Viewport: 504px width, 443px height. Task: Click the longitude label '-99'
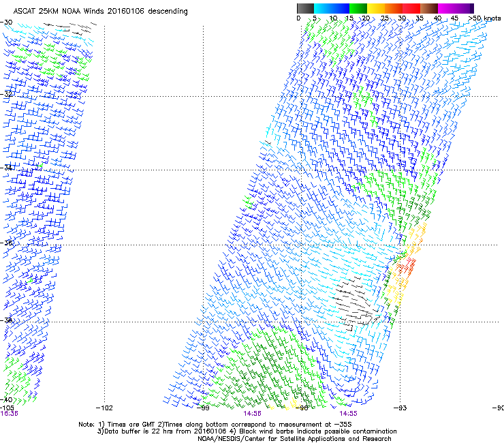(202, 408)
